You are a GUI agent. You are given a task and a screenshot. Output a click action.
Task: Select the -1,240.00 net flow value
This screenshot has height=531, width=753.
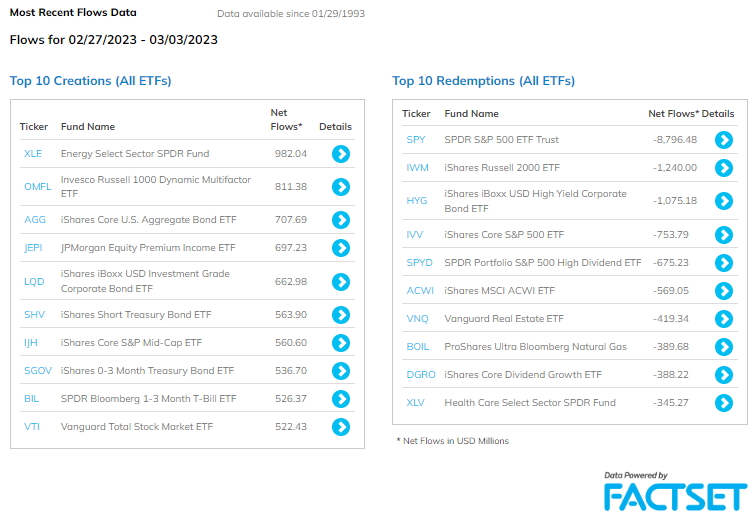pos(675,168)
